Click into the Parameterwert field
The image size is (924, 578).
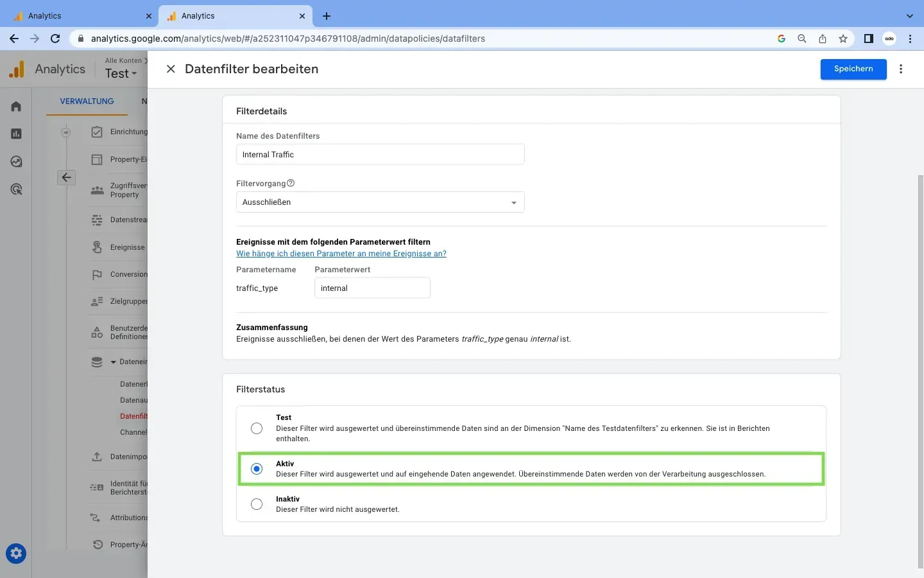(x=372, y=288)
